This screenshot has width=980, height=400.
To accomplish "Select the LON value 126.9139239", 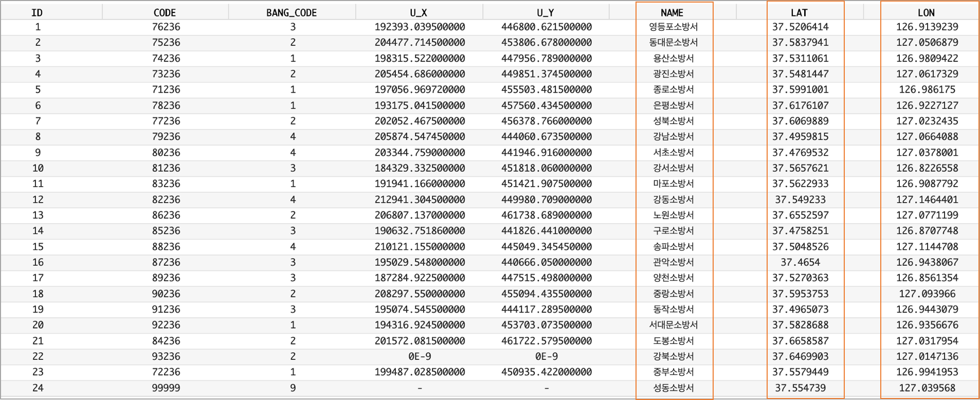I will coord(927,27).
